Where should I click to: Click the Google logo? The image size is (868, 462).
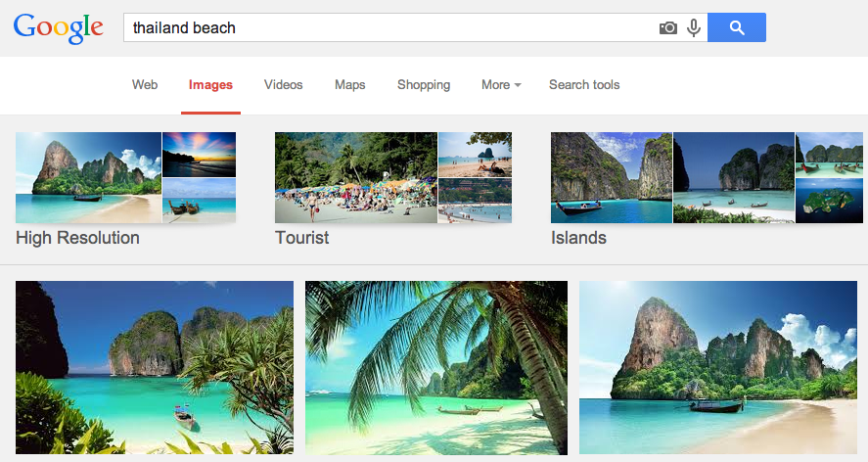coord(58,28)
